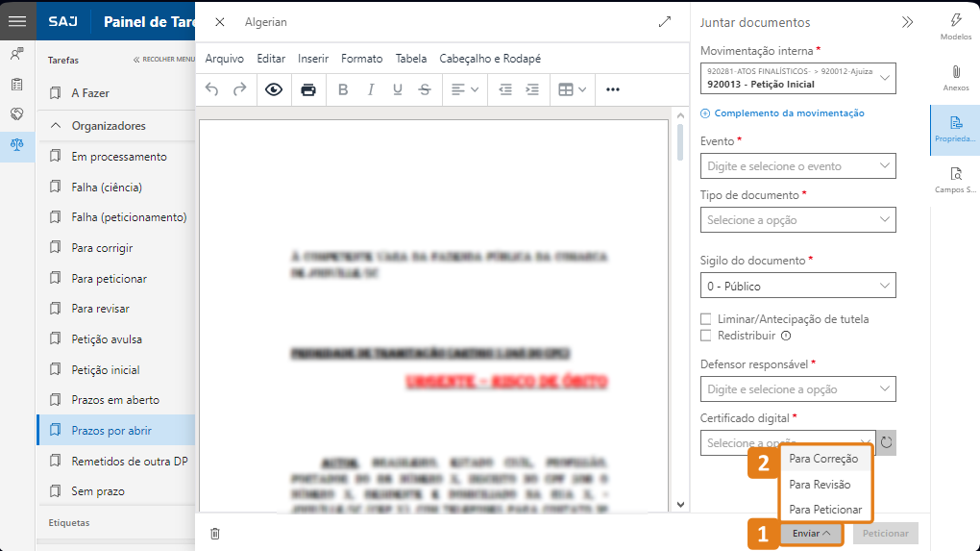Apply italic formatting
The height and width of the screenshot is (551, 980).
pos(371,89)
